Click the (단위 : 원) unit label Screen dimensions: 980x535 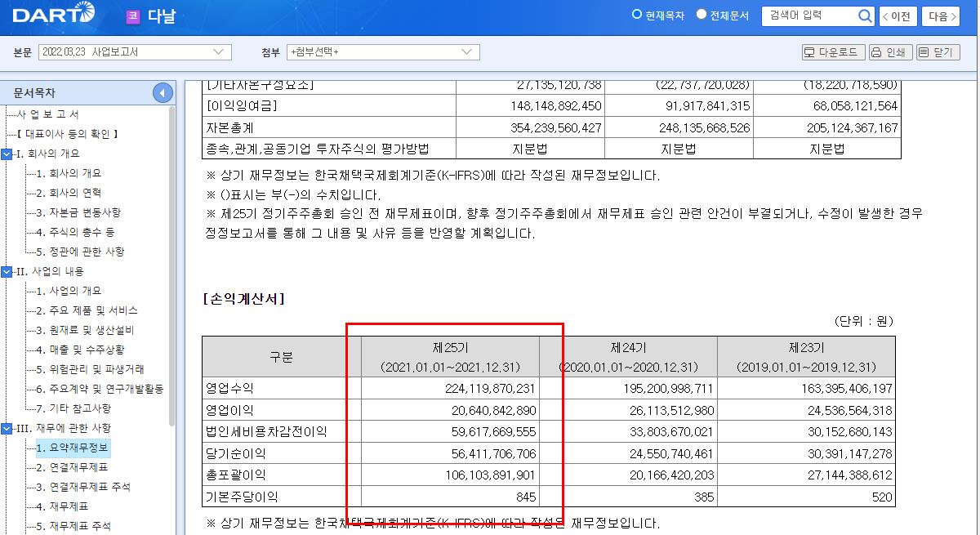864,321
